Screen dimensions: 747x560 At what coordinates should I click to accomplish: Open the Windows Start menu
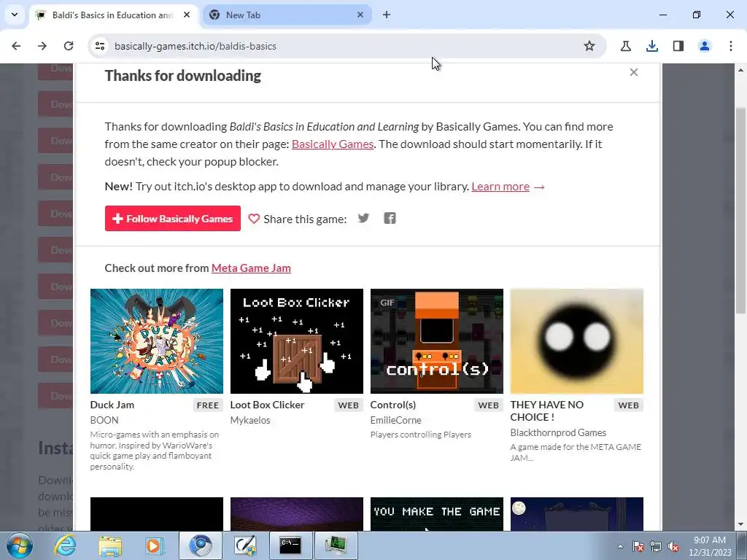click(20, 545)
